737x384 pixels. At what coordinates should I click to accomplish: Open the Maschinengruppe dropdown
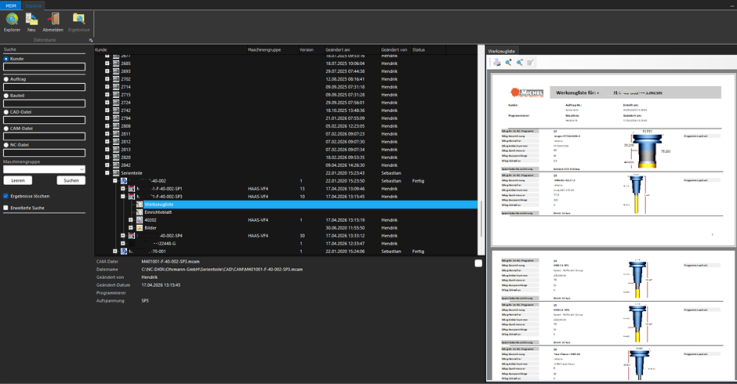point(44,169)
